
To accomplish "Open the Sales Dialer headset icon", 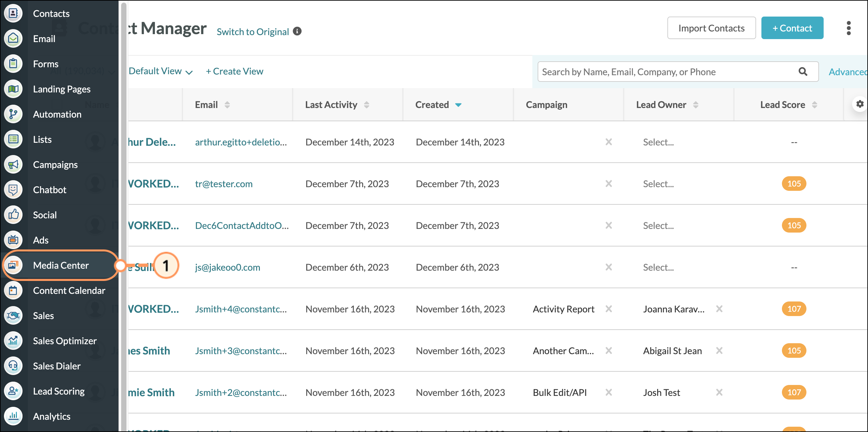I will coord(13,366).
